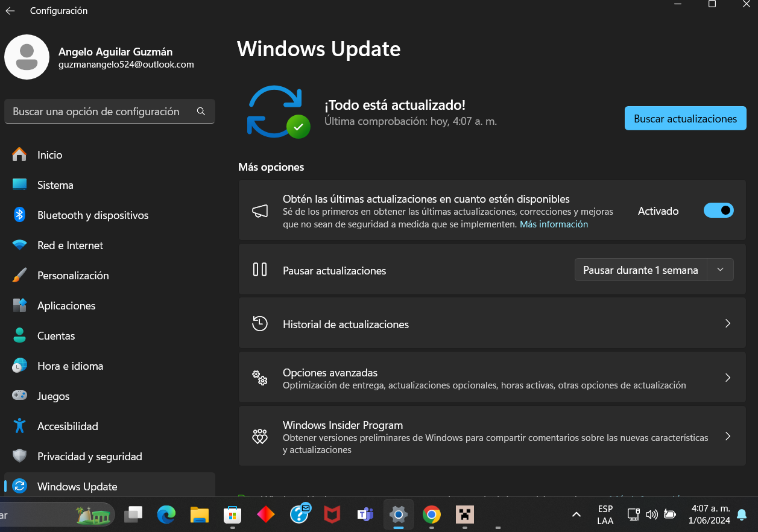Click the Buscar actualizaciones button
Viewport: 758px width, 532px height.
tap(685, 119)
